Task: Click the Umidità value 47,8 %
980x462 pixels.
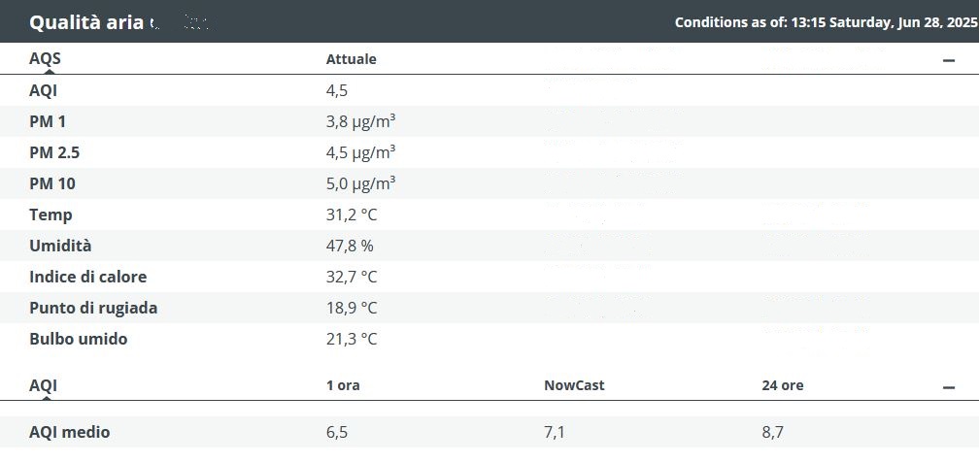Action: (350, 246)
